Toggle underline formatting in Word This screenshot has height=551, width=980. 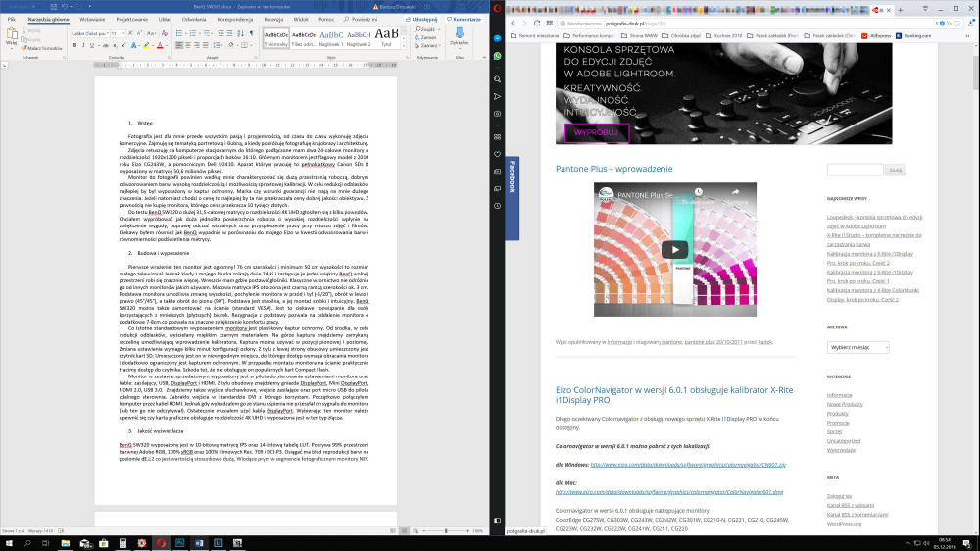click(x=92, y=46)
